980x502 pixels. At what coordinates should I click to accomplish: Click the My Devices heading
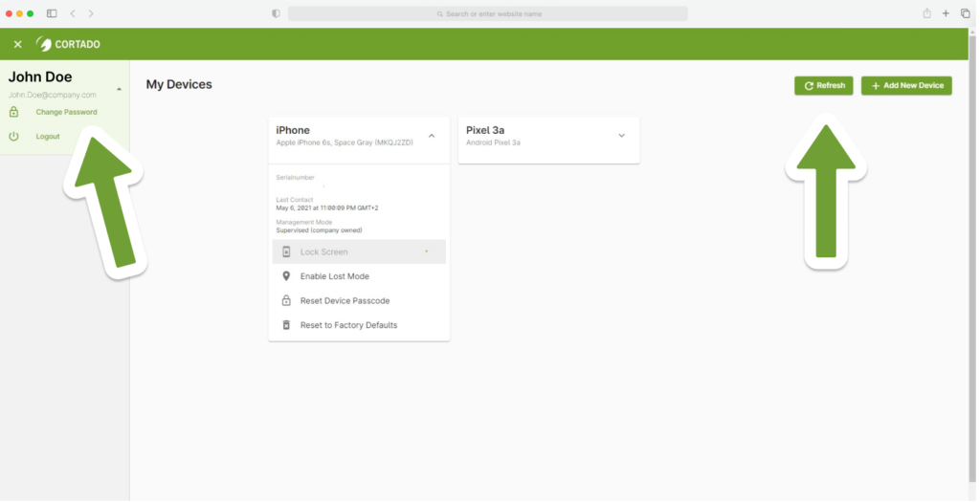pyautogui.click(x=179, y=84)
